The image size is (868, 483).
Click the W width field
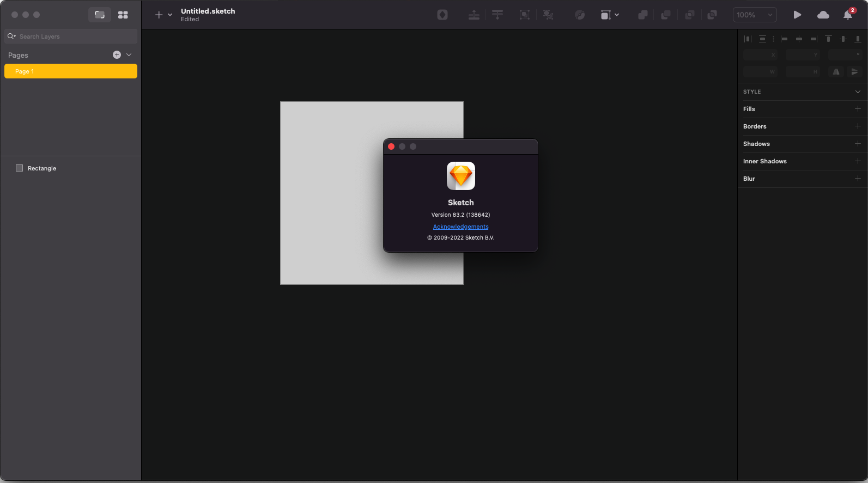pos(760,71)
